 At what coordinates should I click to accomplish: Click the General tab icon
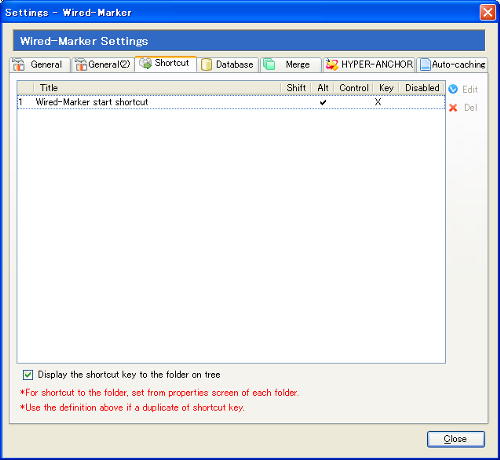coord(18,65)
